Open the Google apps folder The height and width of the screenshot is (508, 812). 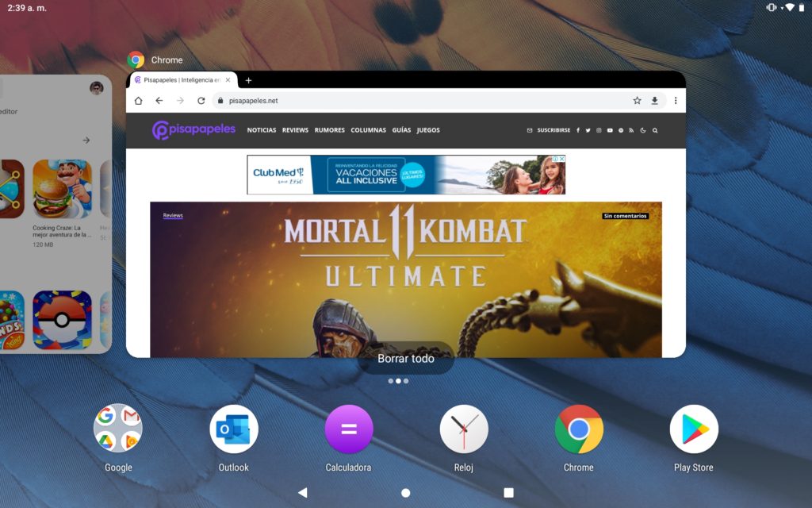(118, 429)
